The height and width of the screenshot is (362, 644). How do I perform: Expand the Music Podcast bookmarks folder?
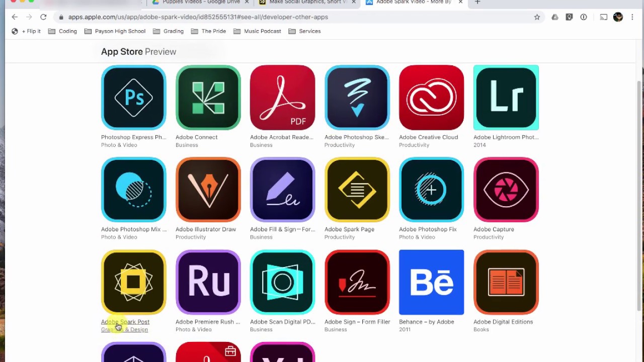pos(258,31)
